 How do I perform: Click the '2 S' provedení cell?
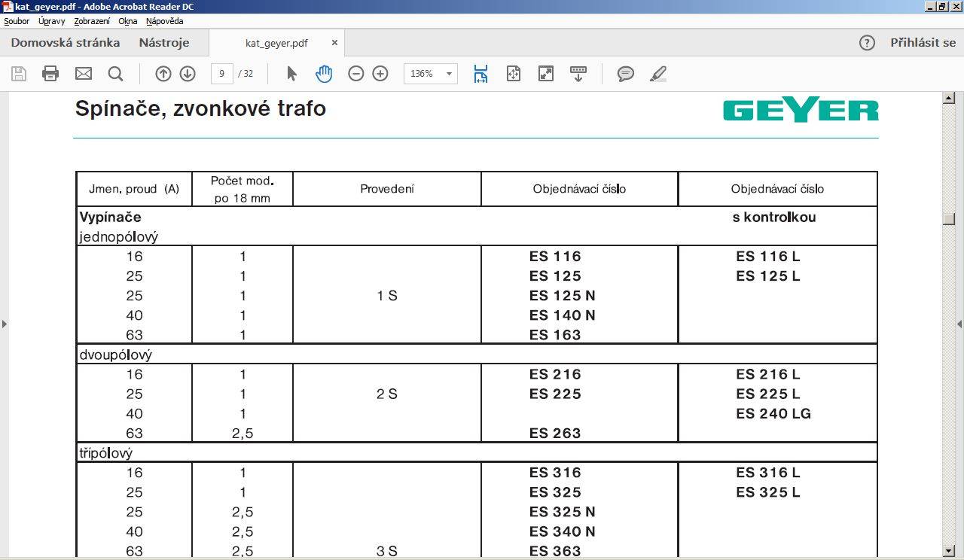tap(387, 394)
